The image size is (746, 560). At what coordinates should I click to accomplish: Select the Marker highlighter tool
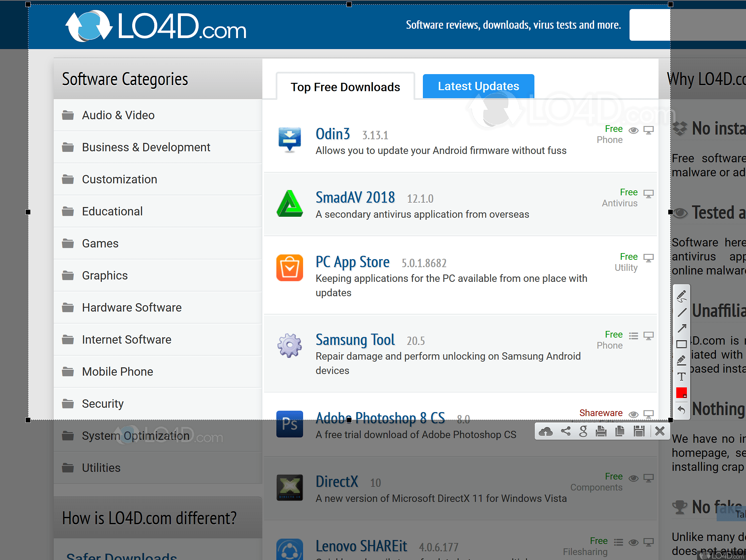[682, 360]
